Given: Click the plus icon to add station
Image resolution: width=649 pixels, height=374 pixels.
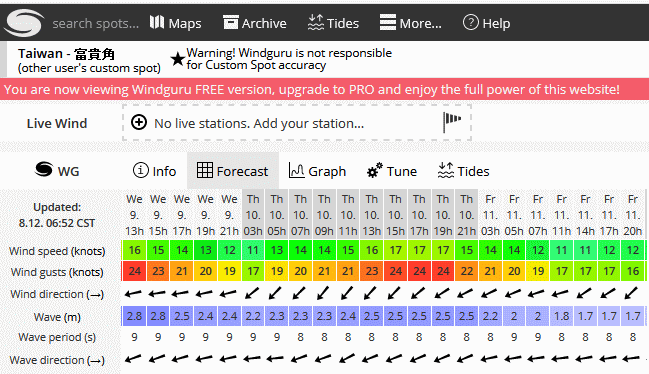Looking at the screenshot, I should coord(139,122).
